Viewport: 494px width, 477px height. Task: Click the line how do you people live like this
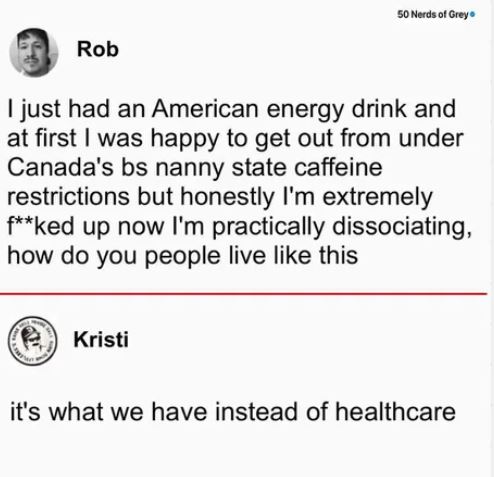coord(182,256)
